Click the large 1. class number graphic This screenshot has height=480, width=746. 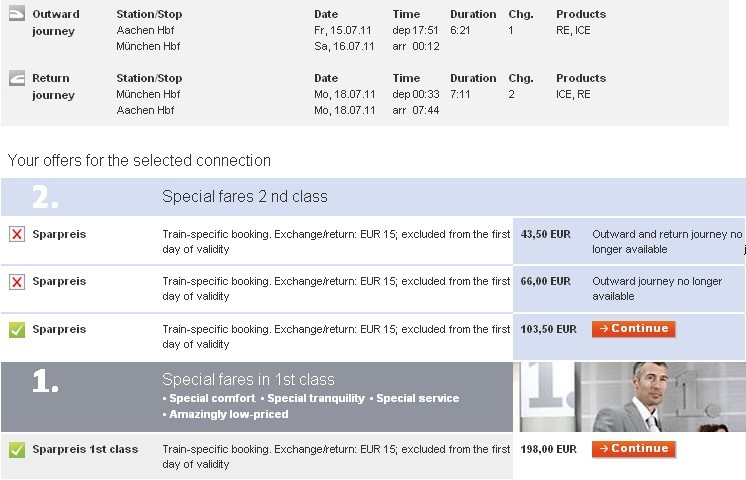(45, 381)
